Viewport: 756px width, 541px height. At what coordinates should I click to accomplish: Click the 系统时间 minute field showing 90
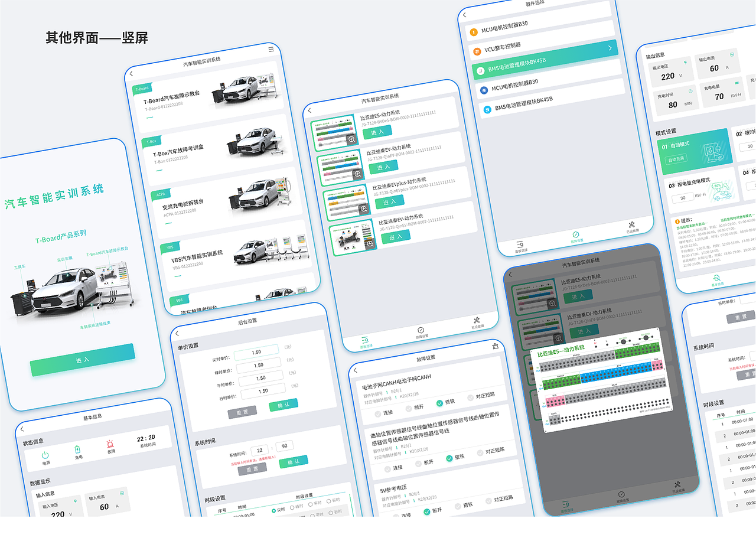click(x=284, y=447)
